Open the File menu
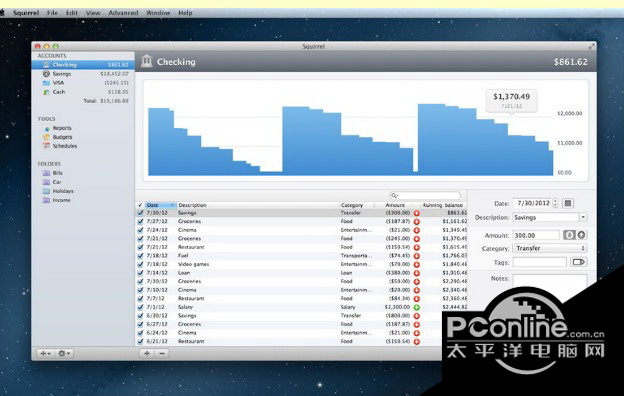This screenshot has height=396, width=624. (x=52, y=13)
